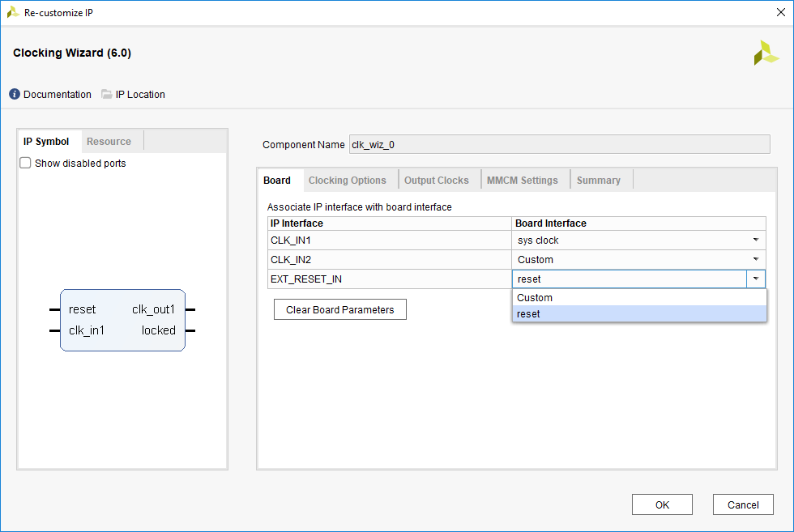Click the Cancel button
This screenshot has width=794, height=532.
pos(743,504)
